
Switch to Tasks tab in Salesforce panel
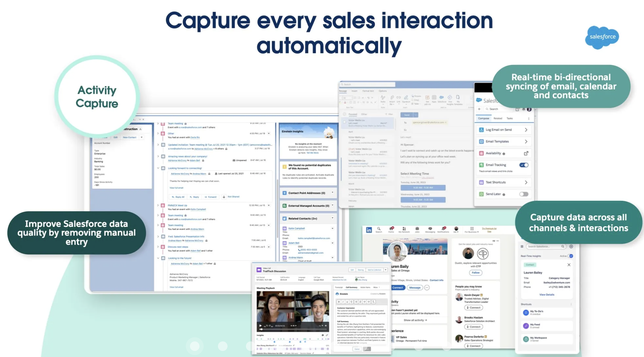[x=509, y=118]
